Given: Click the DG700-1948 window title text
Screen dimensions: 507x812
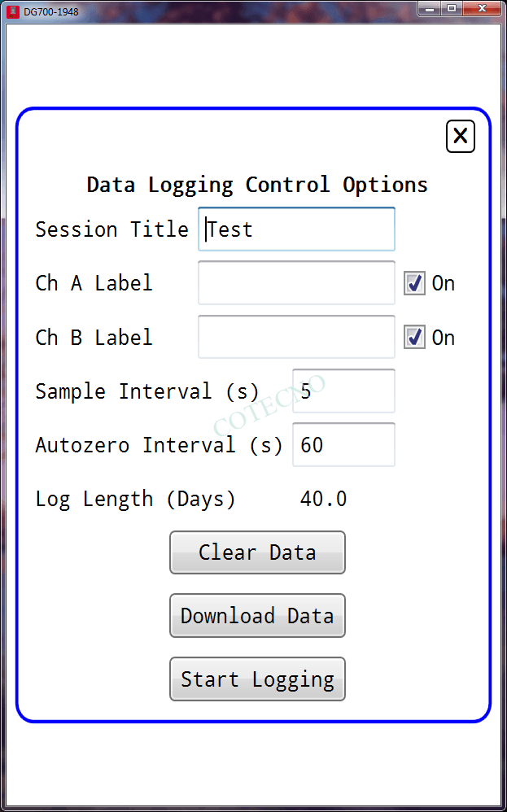Looking at the screenshot, I should tap(51, 12).
